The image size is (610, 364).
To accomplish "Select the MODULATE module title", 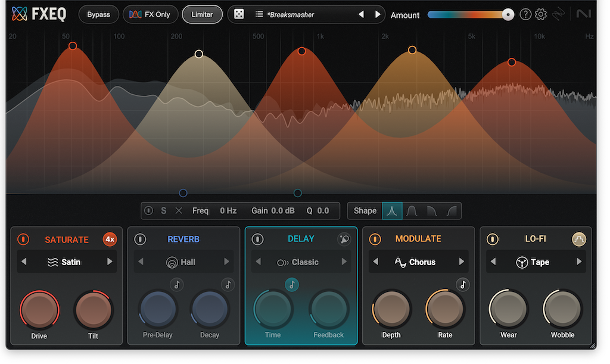I will [x=418, y=239].
